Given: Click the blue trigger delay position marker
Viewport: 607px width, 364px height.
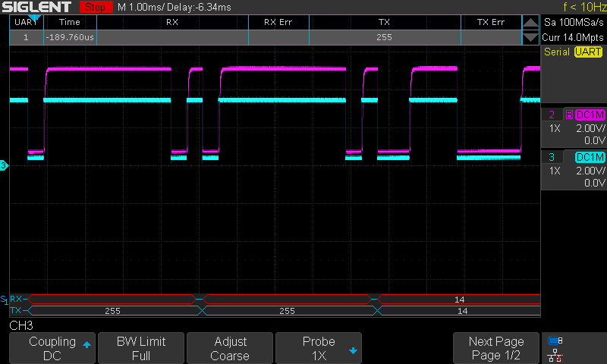Looking at the screenshot, I should pyautogui.click(x=33, y=17).
